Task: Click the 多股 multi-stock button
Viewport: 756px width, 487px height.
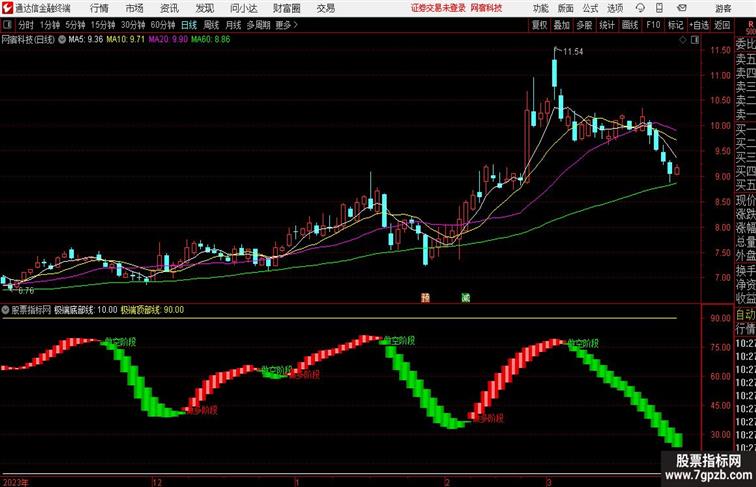Action: point(584,25)
